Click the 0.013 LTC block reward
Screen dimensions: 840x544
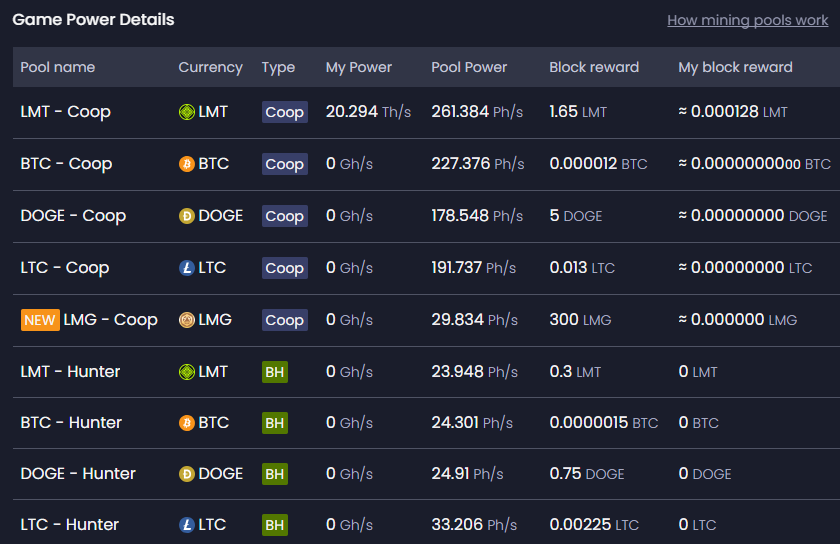582,268
